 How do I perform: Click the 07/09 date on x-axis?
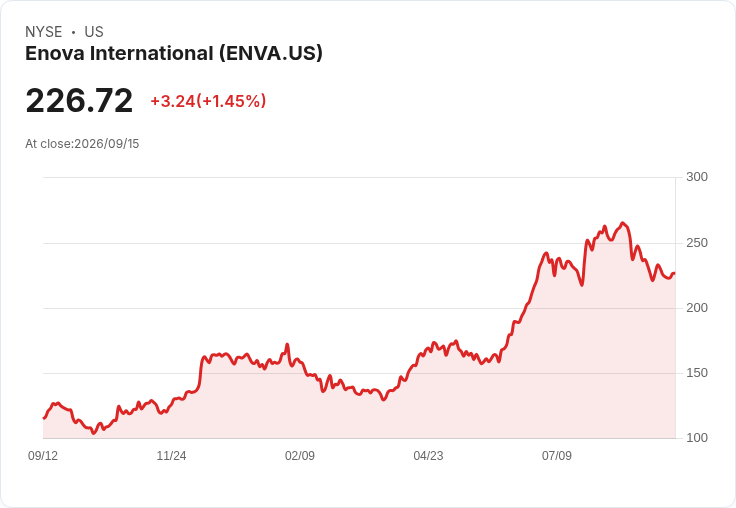[x=557, y=455]
